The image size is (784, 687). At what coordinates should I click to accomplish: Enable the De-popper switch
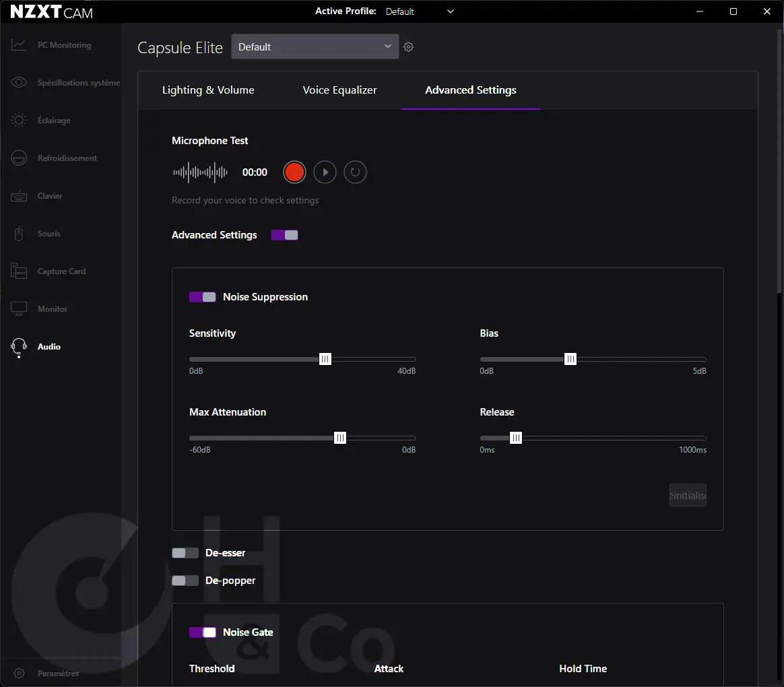[185, 581]
